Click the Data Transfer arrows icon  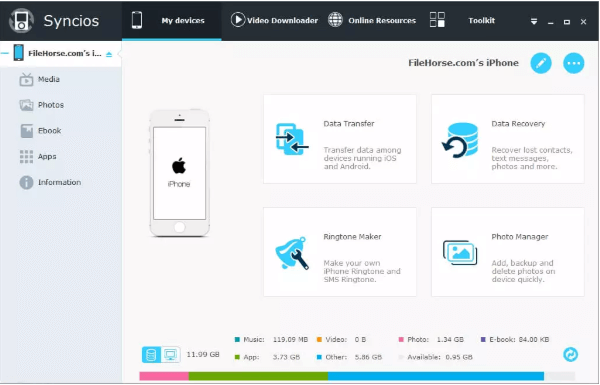pos(292,139)
